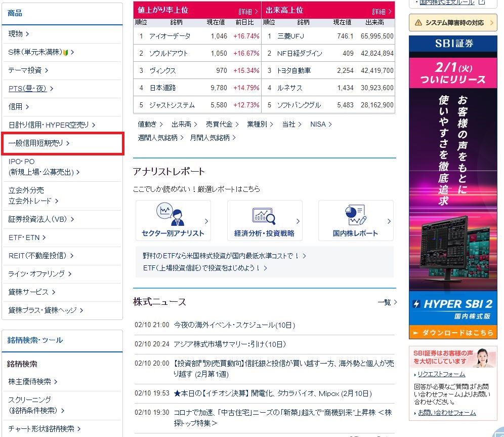Open お問い合わせフォーム link
504x437 pixels.
point(447,413)
